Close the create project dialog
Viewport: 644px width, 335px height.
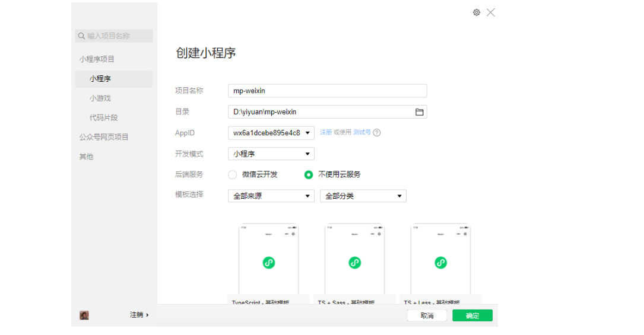point(490,12)
